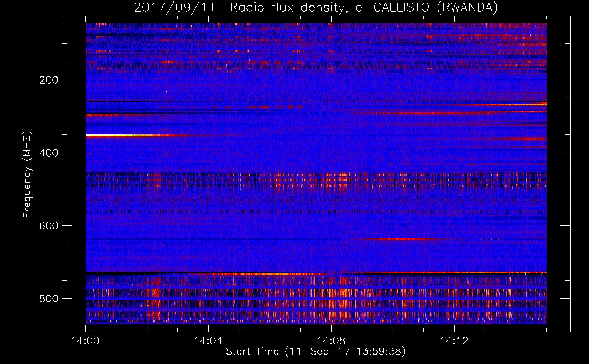Click the 14:12 time tick label
This screenshot has width=589, height=364.
coord(454,341)
